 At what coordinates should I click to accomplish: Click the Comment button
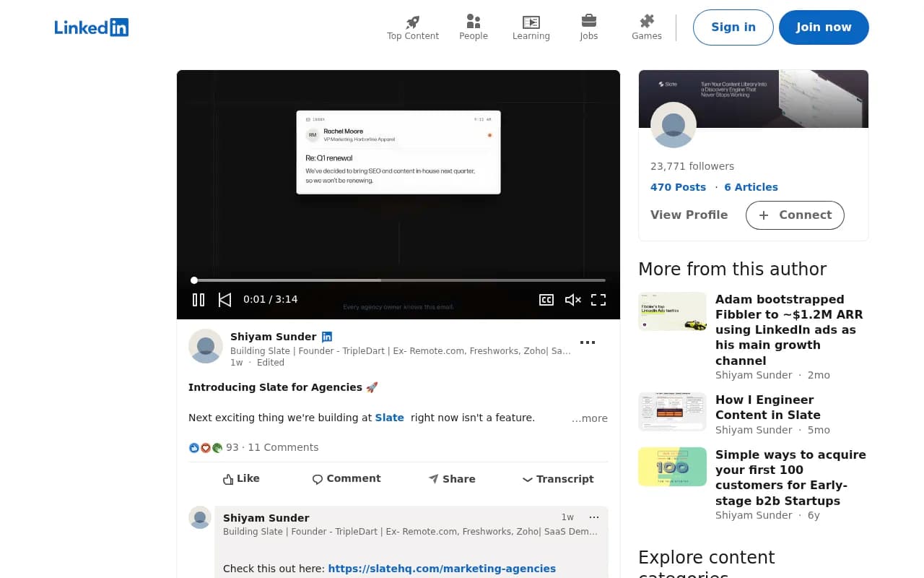pos(346,478)
